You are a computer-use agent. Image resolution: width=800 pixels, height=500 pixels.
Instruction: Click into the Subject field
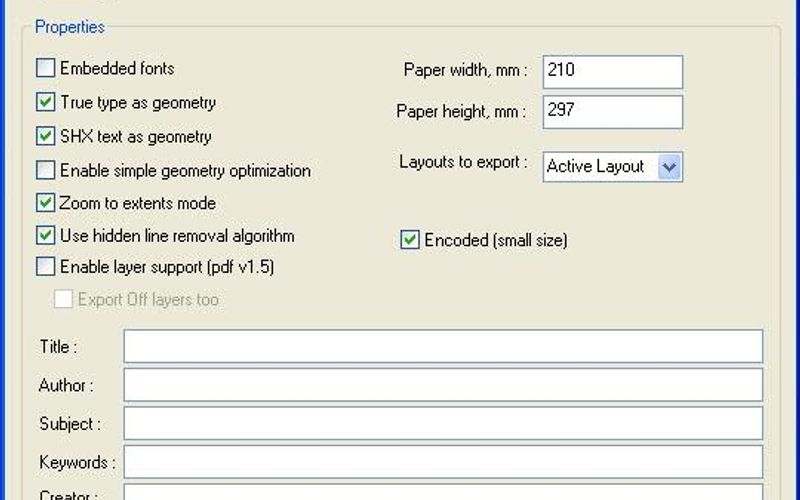pyautogui.click(x=442, y=423)
